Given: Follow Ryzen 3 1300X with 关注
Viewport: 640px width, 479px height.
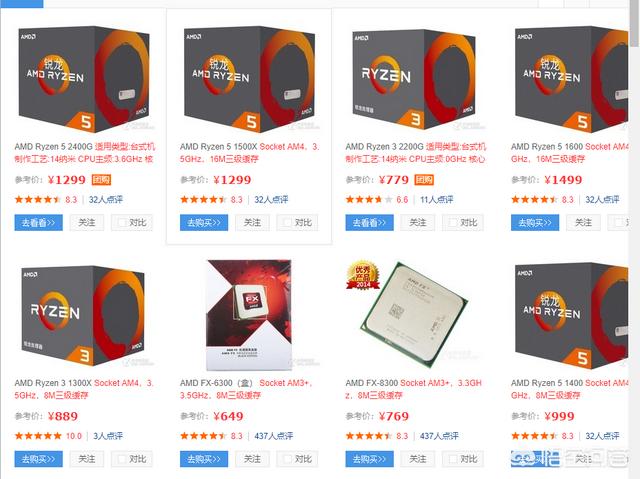Looking at the screenshot, I should pos(87,459).
